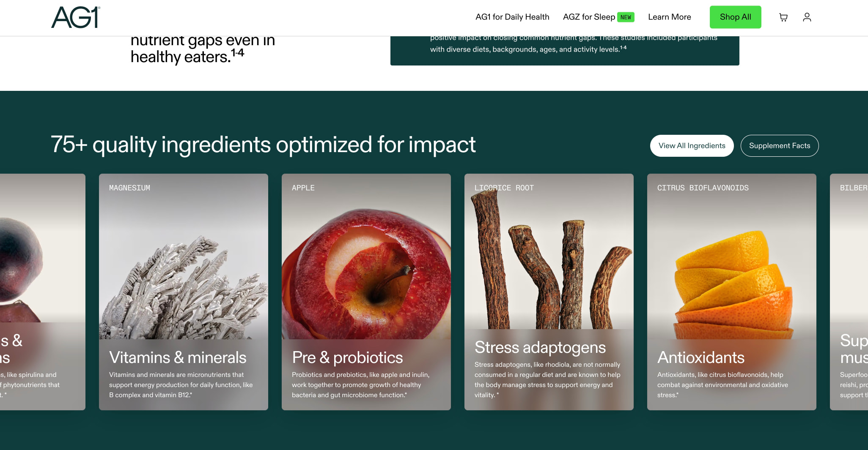Click the APPLE card label
The image size is (868, 450).
coord(303,188)
